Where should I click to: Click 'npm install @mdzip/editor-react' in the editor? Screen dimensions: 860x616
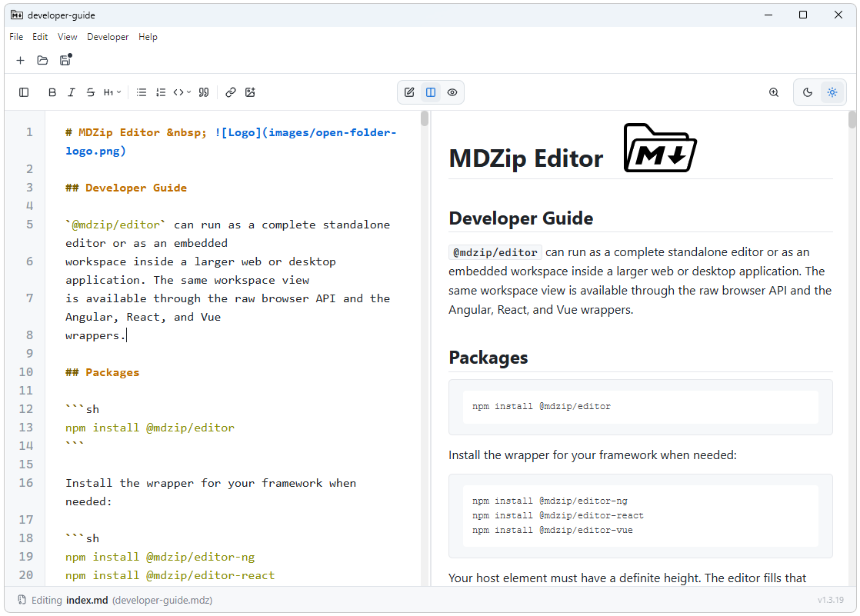pos(170,575)
